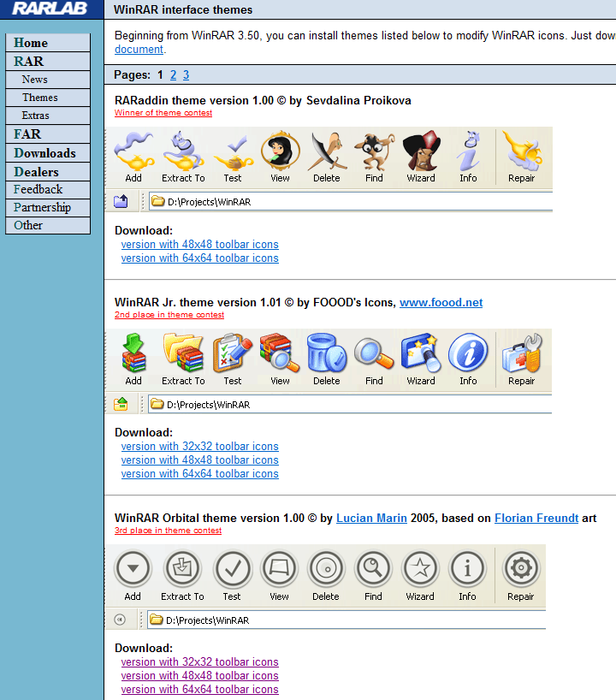
Task: Click the WinRAR Jr. Wizard icon
Action: pos(421,353)
